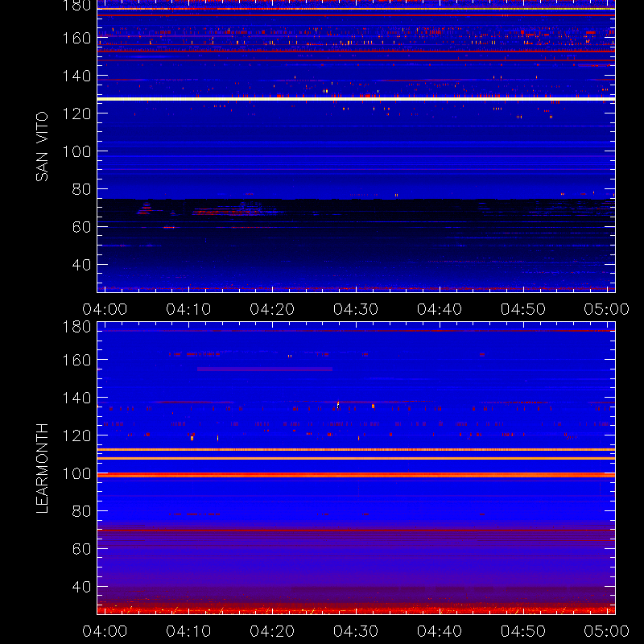The image size is (644, 644).
Task: Pick the 140 tick label on Learmonth axis
Action: (x=76, y=398)
